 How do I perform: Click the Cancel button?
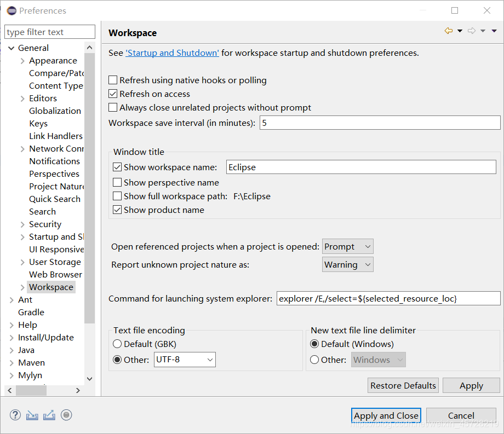(x=461, y=415)
